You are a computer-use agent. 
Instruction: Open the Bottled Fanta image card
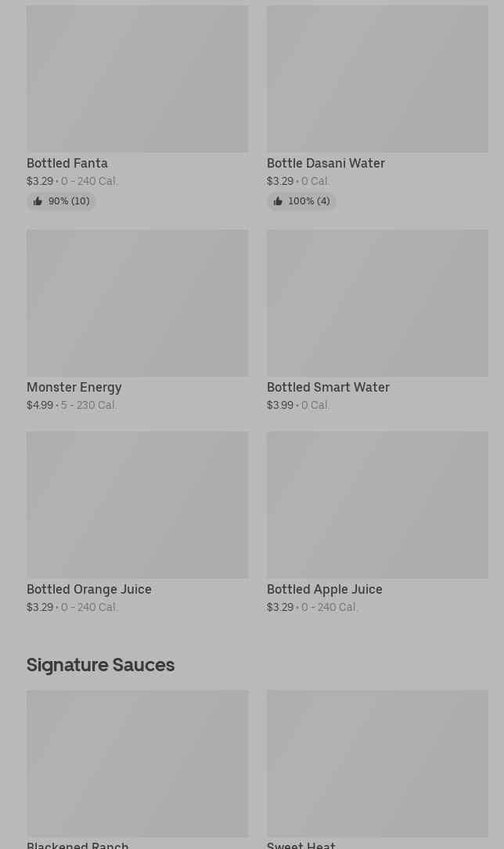(x=137, y=79)
